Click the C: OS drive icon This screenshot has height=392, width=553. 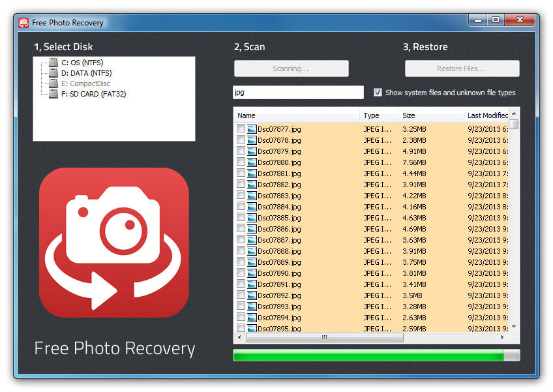(53, 63)
